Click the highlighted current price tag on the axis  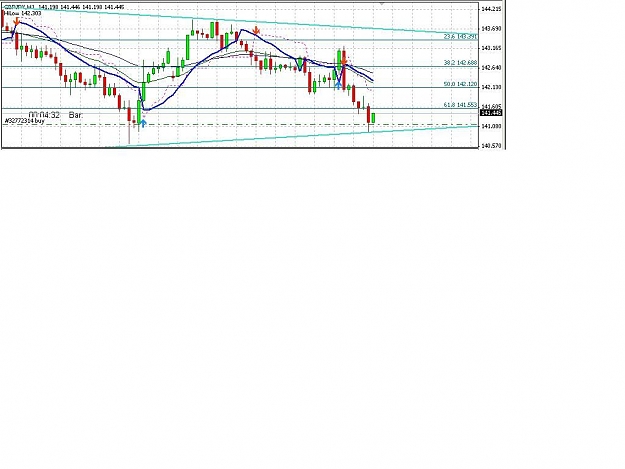coord(491,113)
